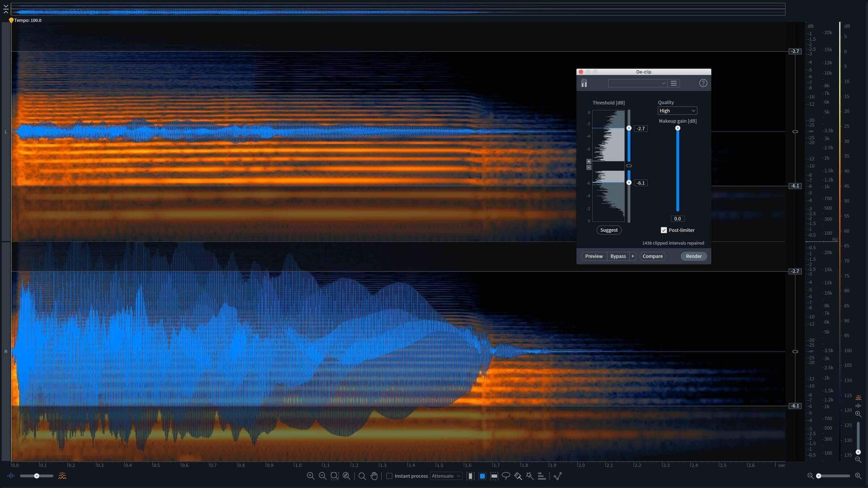Open the Attenuate instant process mode dropdown
The width and height of the screenshot is (868, 488).
[446, 476]
